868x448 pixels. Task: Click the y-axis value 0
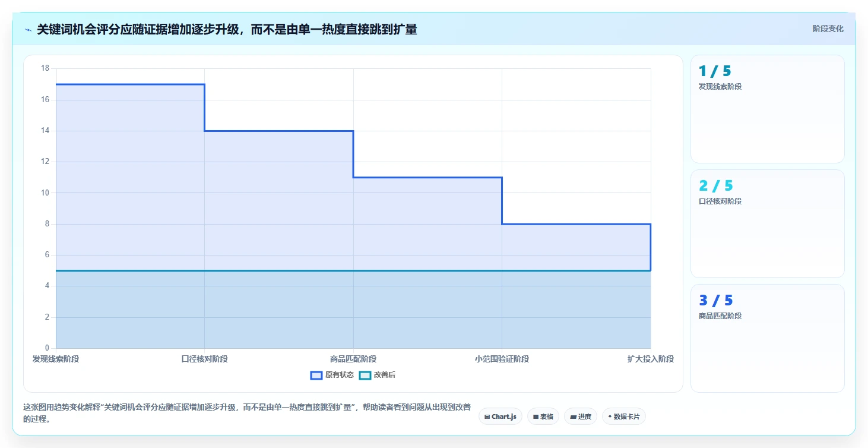(x=47, y=348)
